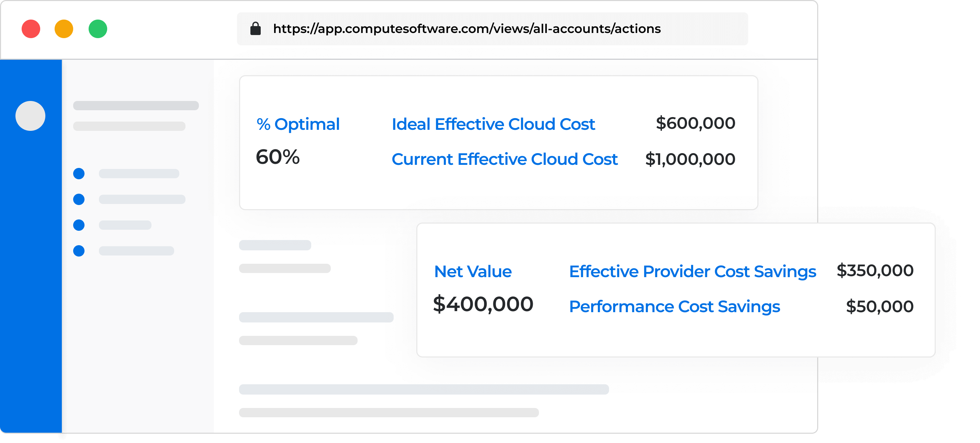Open Effective Provider Cost Savings link
The width and height of the screenshot is (980, 443).
692,272
